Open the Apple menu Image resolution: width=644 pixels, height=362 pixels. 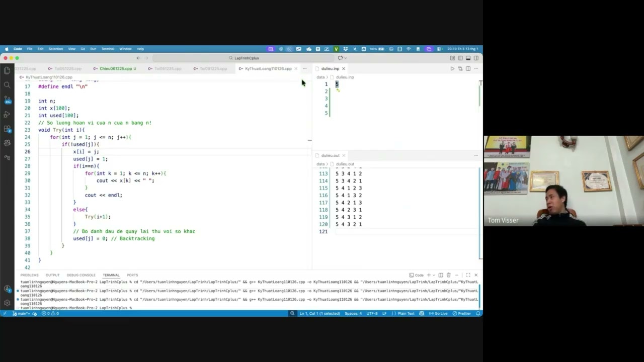point(7,49)
